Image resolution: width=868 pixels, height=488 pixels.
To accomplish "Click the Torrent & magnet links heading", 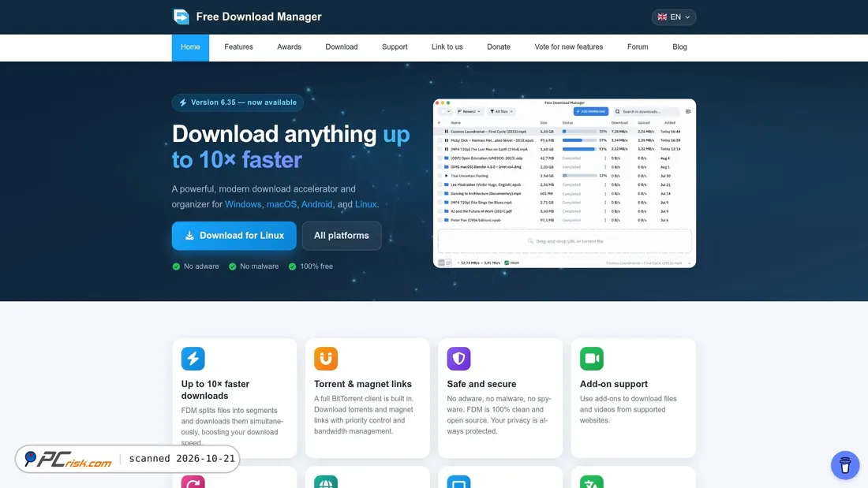I will point(363,384).
